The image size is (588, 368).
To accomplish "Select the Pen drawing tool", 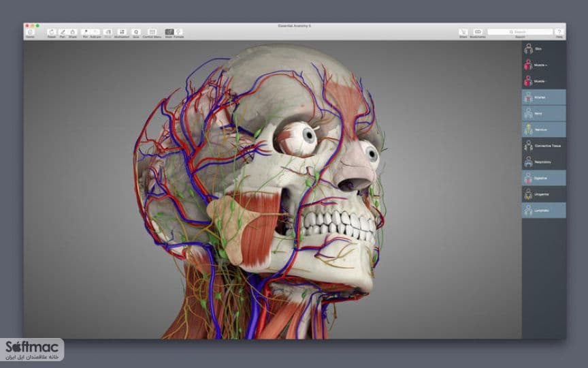I will pos(63,32).
